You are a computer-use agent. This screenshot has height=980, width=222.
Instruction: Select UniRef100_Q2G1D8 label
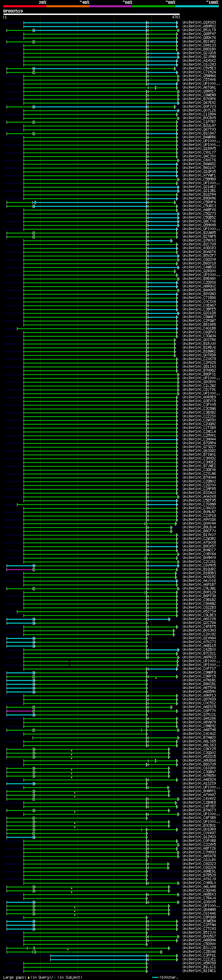tap(199, 313)
